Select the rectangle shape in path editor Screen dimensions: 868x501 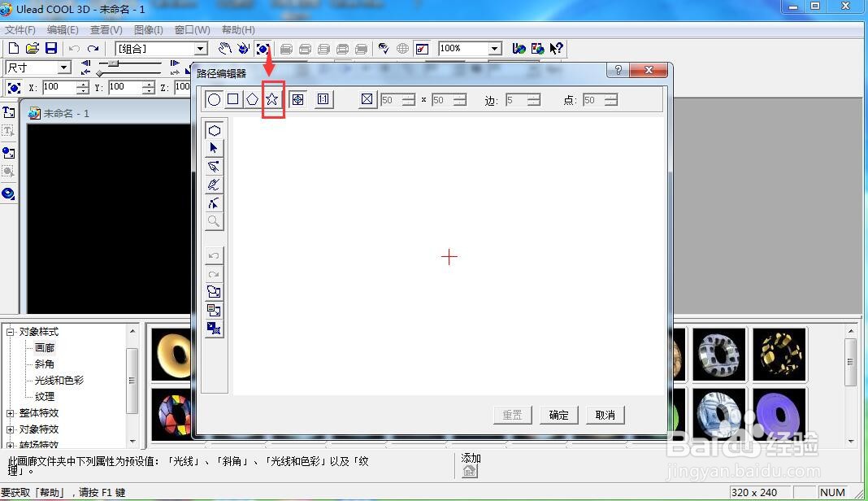tap(233, 100)
